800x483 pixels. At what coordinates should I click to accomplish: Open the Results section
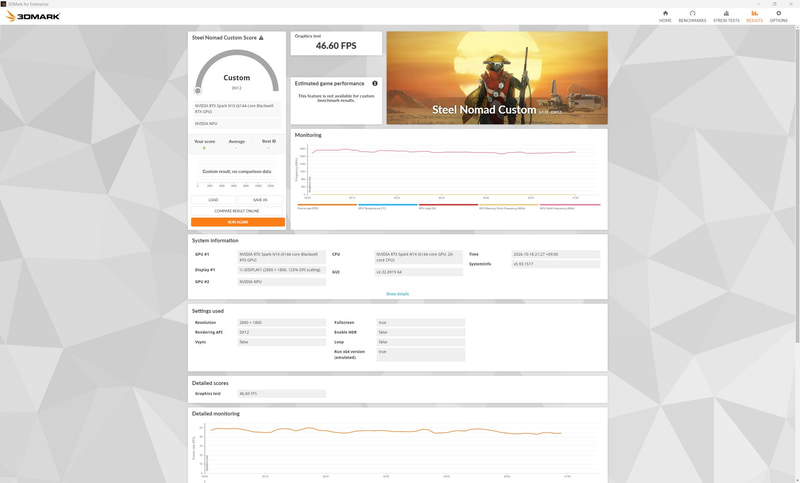point(754,16)
